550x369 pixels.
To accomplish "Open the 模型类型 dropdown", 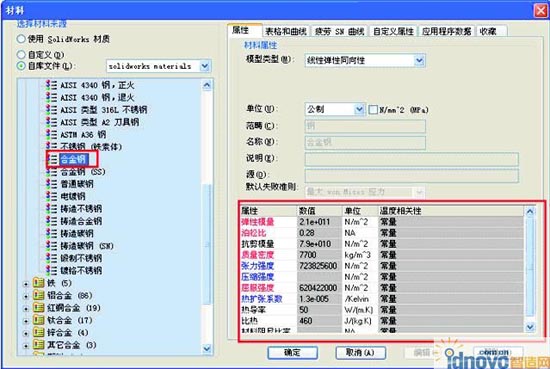I will tap(419, 60).
